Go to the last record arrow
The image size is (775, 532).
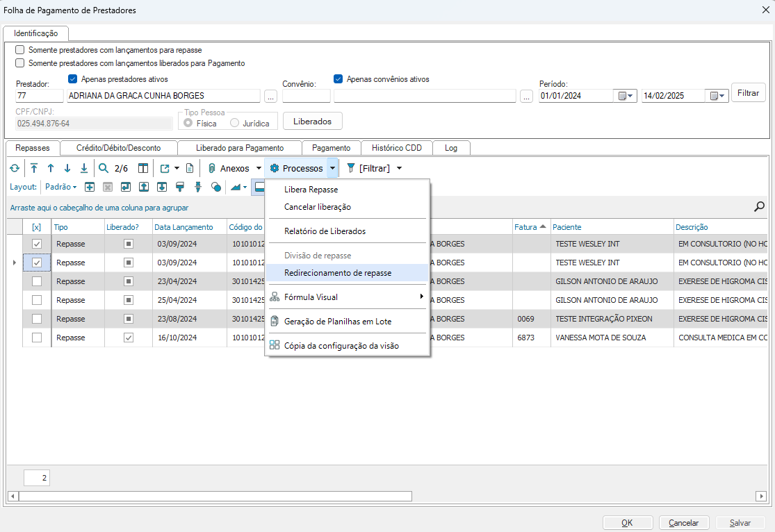(x=84, y=168)
